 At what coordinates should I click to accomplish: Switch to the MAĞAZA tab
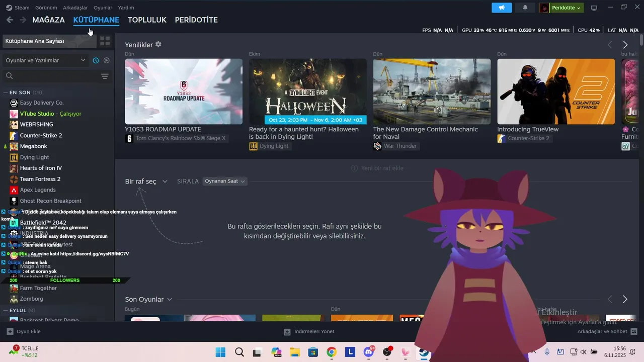48,20
